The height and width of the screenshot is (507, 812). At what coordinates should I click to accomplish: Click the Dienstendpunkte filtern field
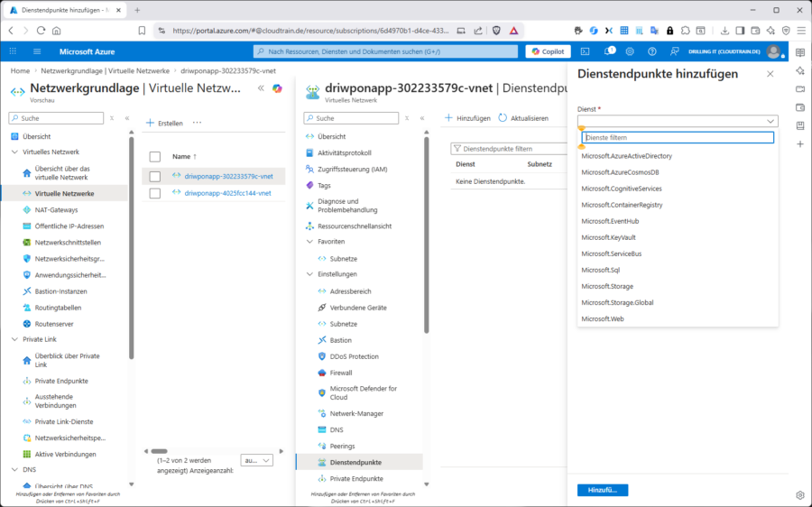click(x=509, y=149)
